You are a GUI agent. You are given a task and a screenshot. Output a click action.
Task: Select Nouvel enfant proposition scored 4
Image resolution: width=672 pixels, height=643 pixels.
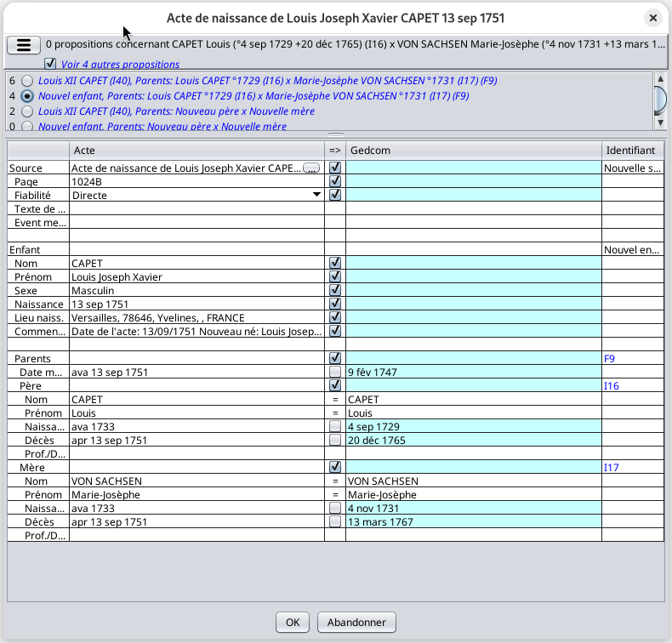[x=27, y=96]
